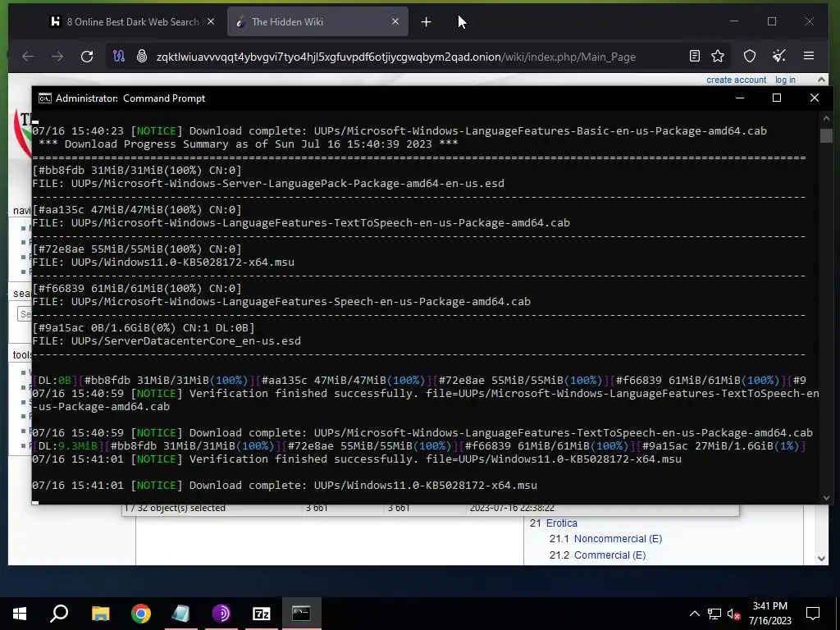The height and width of the screenshot is (630, 840).
Task: Toggle reader view in address bar
Action: tap(695, 57)
